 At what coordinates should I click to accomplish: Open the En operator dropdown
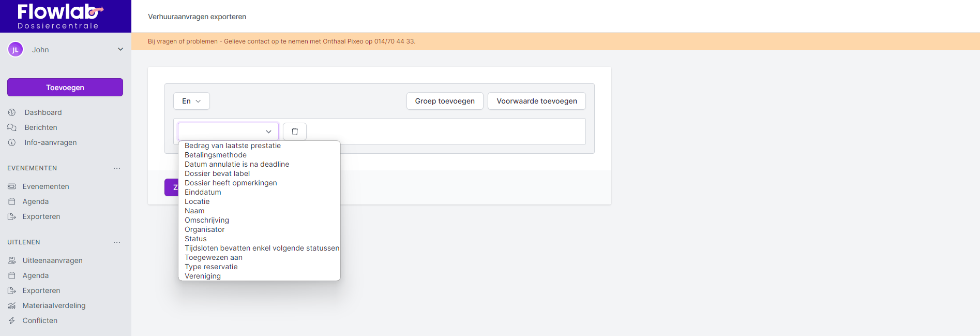[x=191, y=101]
